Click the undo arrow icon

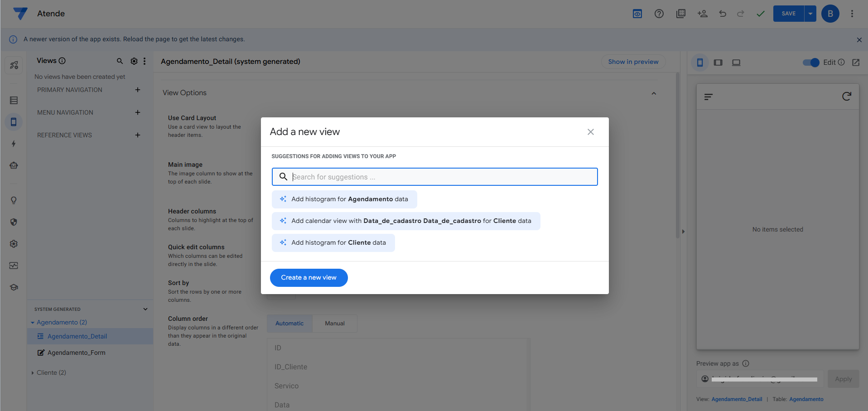coord(723,14)
